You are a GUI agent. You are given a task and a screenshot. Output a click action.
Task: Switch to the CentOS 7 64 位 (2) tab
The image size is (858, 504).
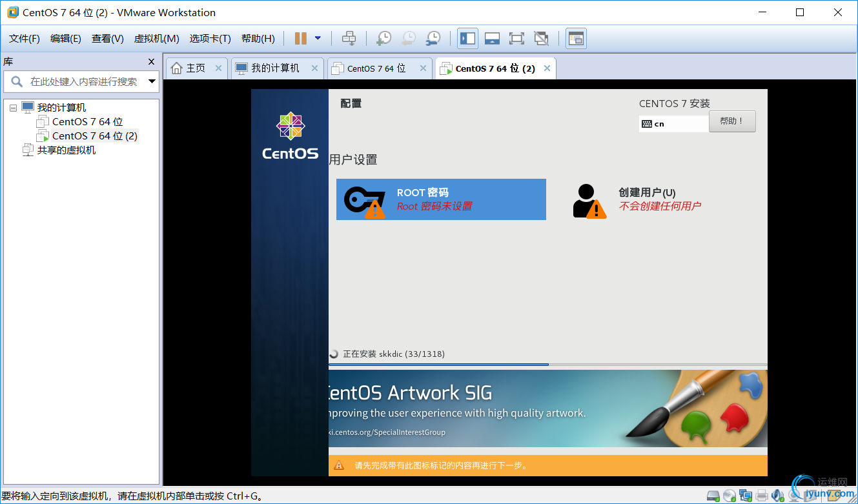point(495,68)
